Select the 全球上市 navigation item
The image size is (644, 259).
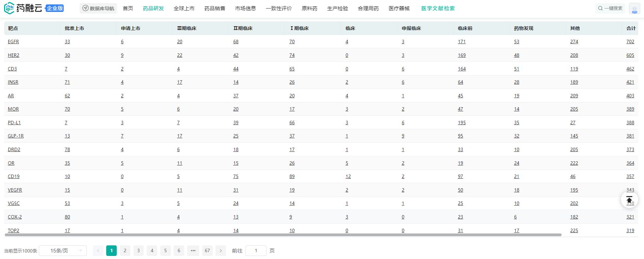(184, 9)
